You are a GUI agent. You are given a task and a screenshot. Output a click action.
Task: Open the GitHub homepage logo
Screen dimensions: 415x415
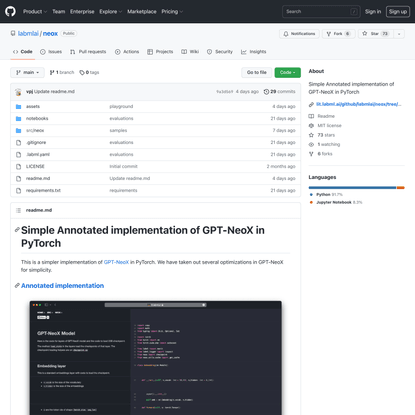click(x=10, y=11)
